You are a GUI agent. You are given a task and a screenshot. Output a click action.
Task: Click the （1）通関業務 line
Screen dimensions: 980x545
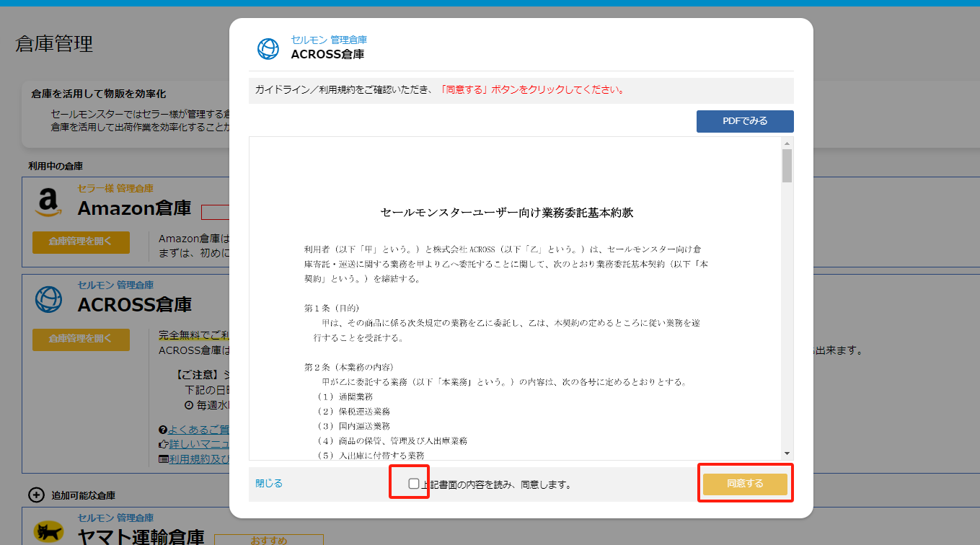pyautogui.click(x=345, y=396)
